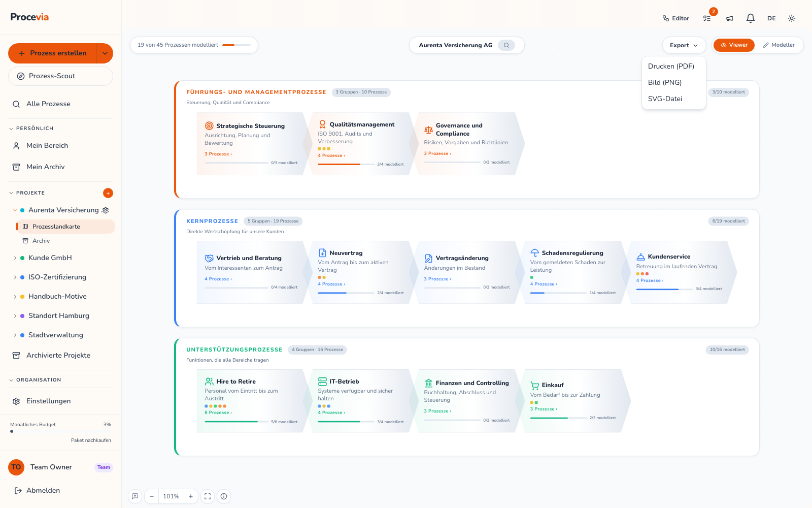Change language via DE button

tap(771, 18)
